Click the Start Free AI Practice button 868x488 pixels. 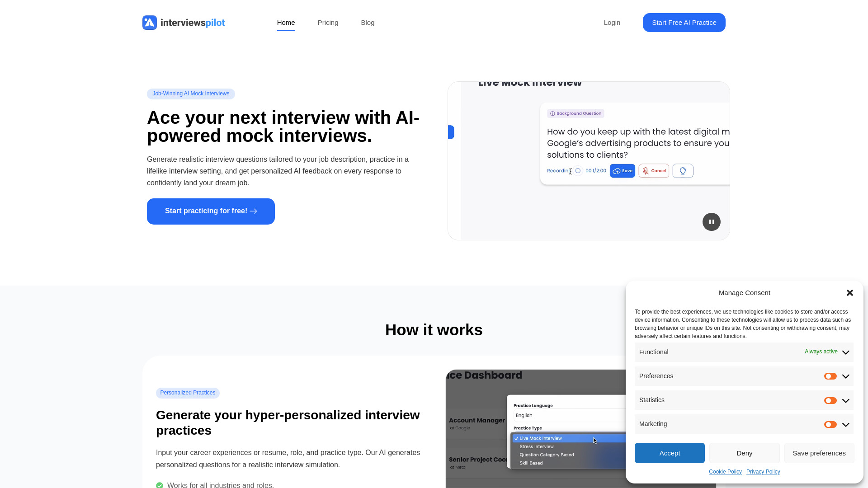click(684, 22)
